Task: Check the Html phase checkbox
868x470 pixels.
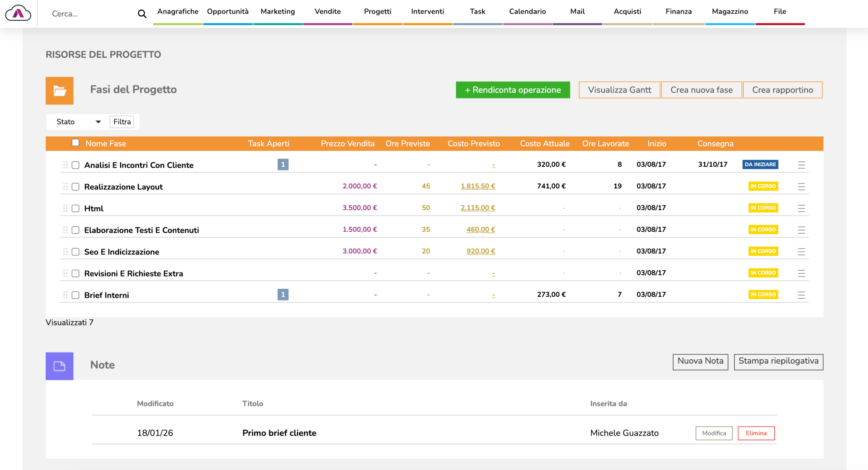Action: pyautogui.click(x=75, y=208)
